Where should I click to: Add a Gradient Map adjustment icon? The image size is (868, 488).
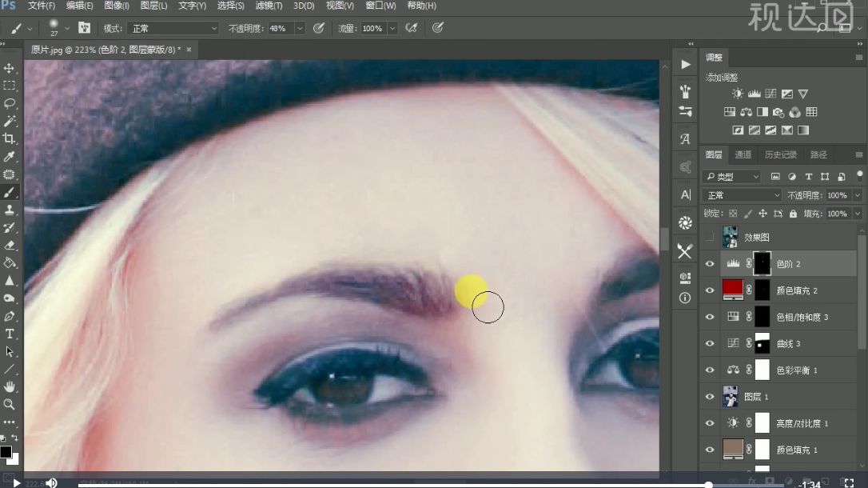(x=803, y=130)
